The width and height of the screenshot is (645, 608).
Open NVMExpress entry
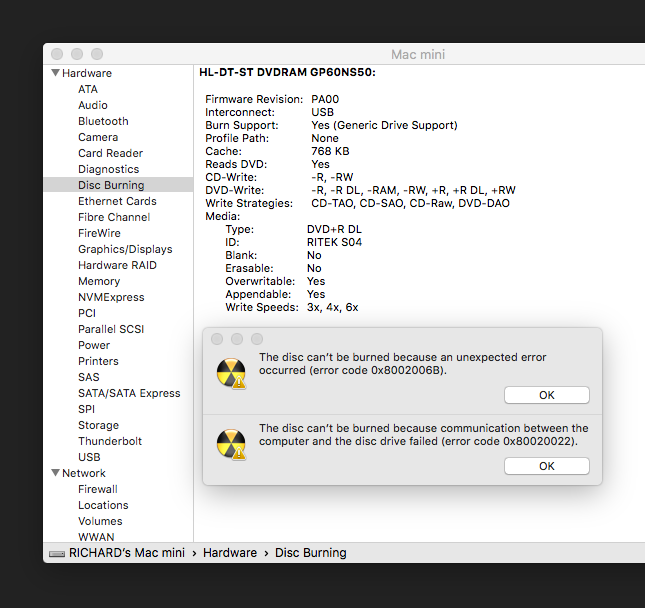[111, 297]
